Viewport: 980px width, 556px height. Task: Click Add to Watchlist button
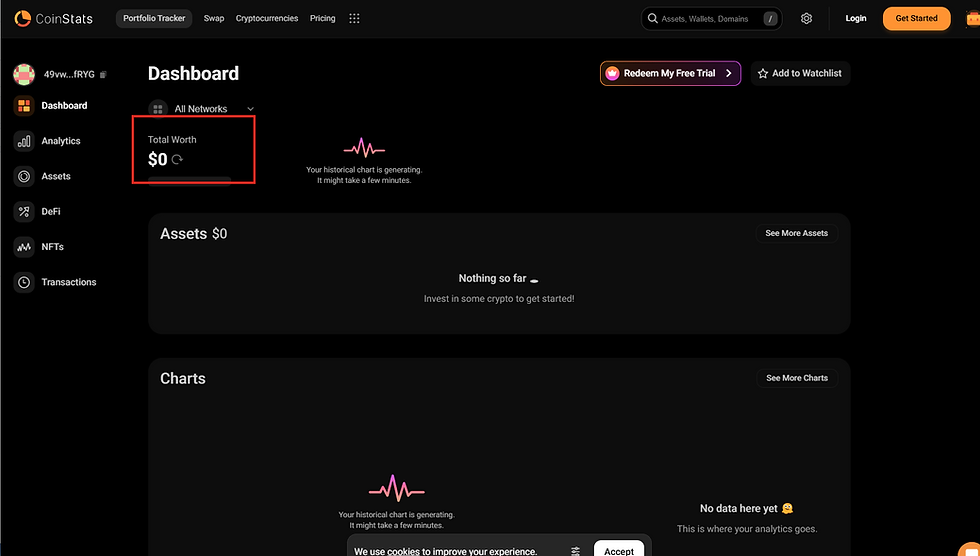(800, 73)
